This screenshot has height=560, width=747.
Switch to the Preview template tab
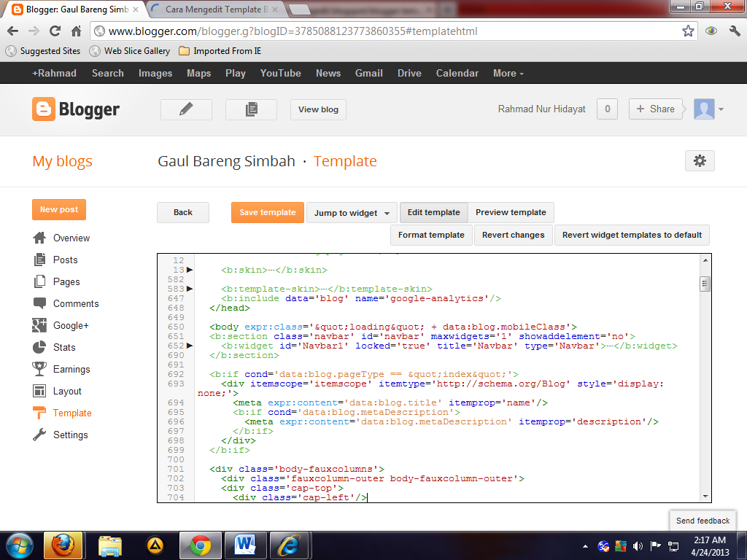(x=511, y=212)
